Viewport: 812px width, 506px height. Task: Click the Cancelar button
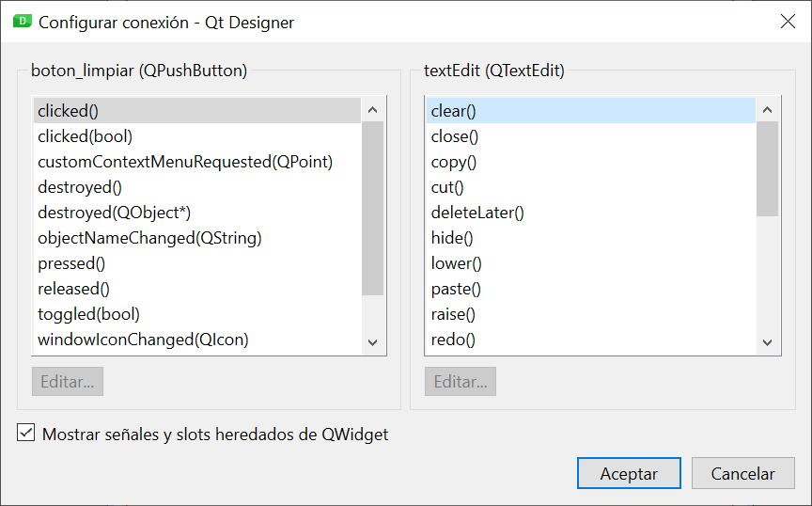tap(742, 473)
